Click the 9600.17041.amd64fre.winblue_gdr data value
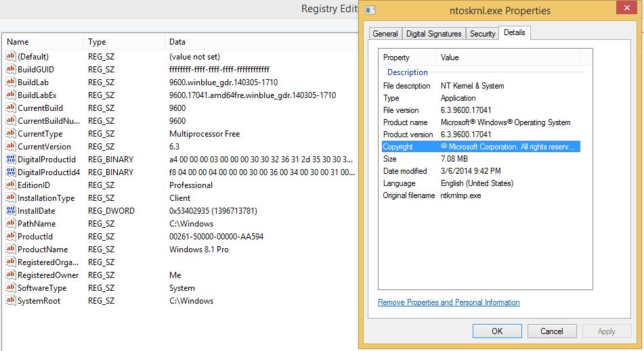644x351 pixels. click(253, 95)
